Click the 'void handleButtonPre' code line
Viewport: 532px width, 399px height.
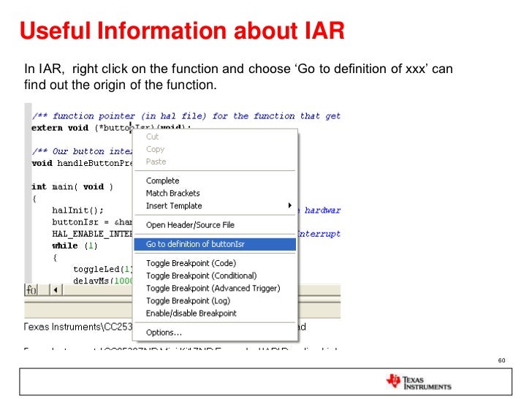tap(82, 163)
